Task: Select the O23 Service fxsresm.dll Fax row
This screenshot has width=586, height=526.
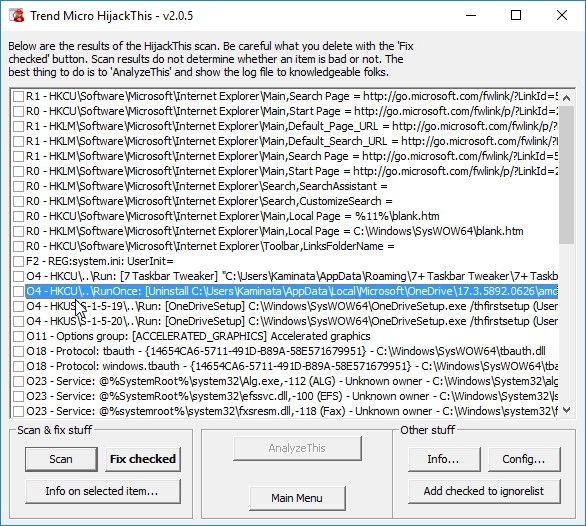Action: point(292,411)
